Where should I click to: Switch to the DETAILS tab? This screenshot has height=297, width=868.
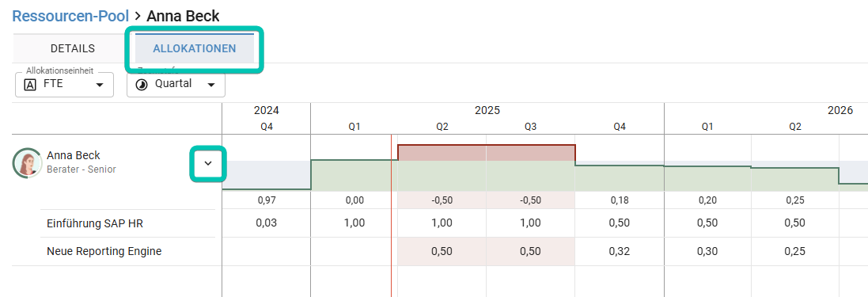(x=73, y=48)
